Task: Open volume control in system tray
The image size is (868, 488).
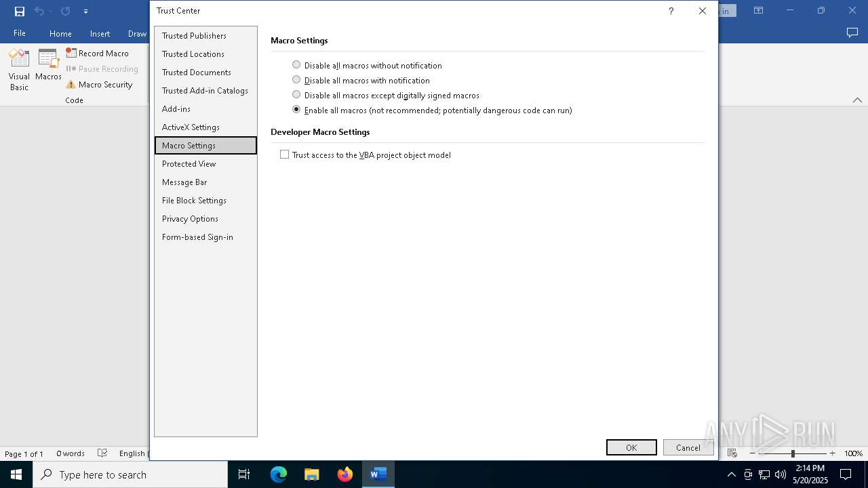Action: pos(781,474)
